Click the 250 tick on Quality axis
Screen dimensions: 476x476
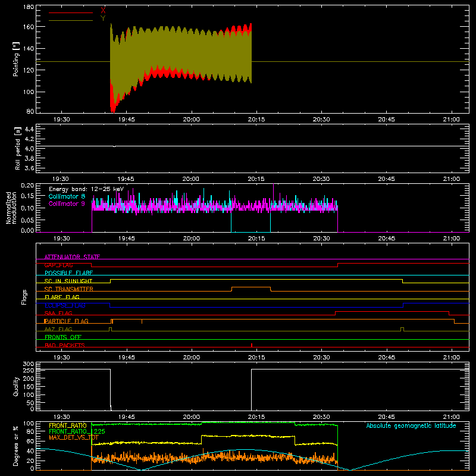29,370
